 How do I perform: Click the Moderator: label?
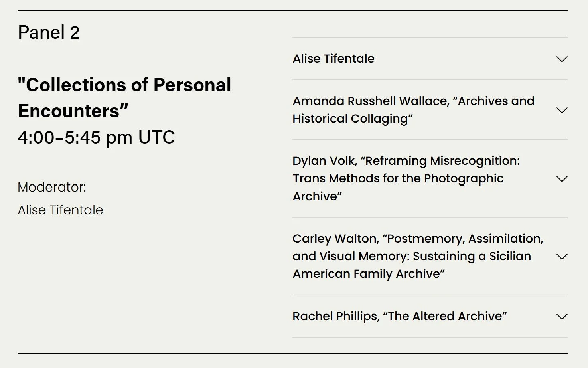52,187
